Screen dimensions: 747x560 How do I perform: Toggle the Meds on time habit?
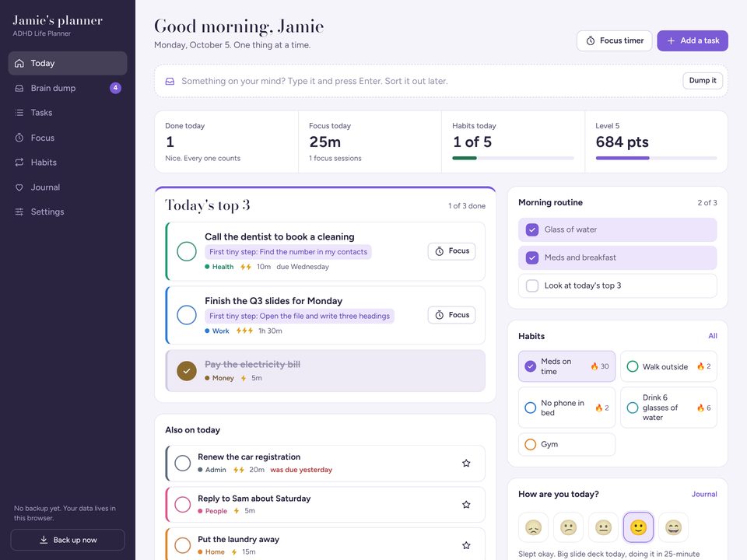coord(566,366)
